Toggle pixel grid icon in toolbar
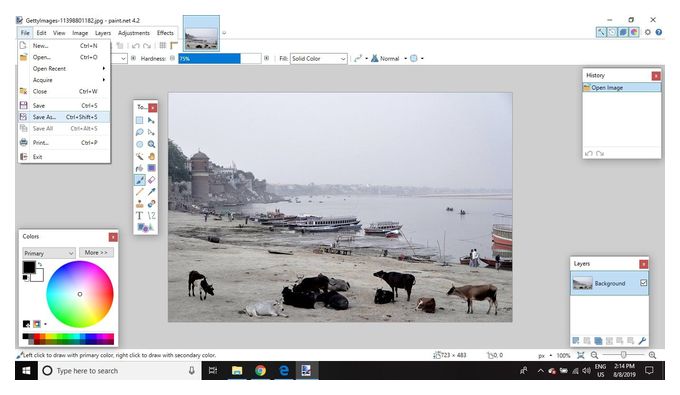Viewport: 680px width, 395px height. [x=163, y=45]
